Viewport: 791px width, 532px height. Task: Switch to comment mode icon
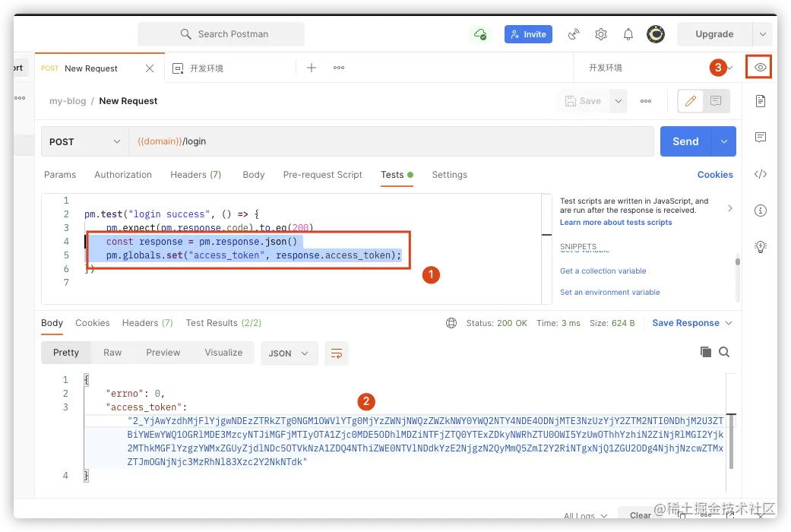pos(715,101)
